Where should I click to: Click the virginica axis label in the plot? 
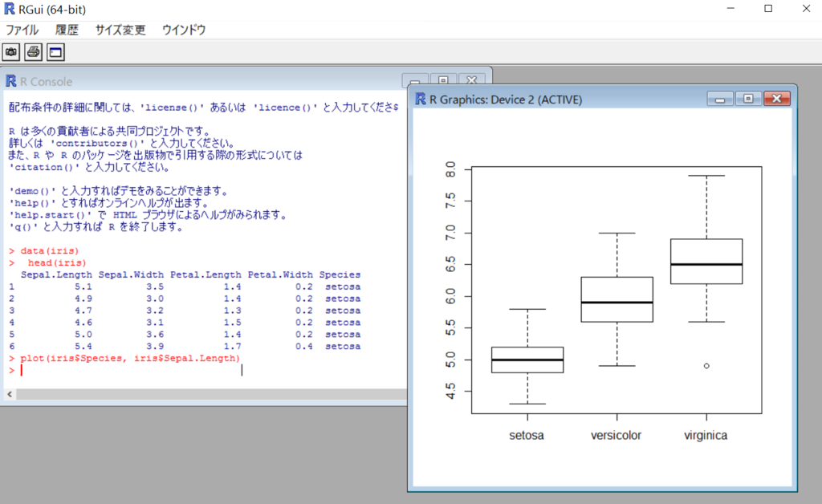click(x=706, y=435)
